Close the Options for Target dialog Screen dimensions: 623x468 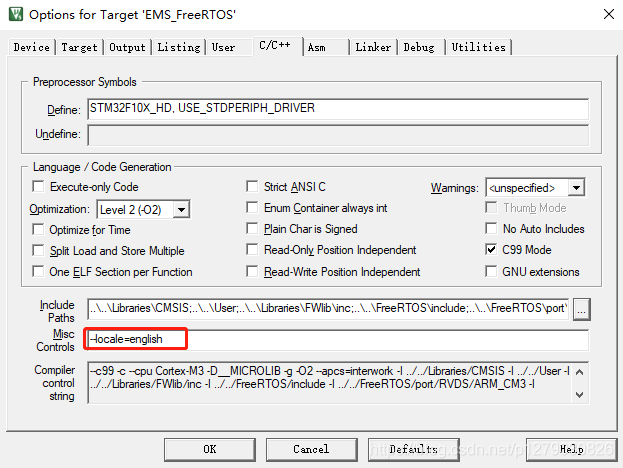click(608, 14)
